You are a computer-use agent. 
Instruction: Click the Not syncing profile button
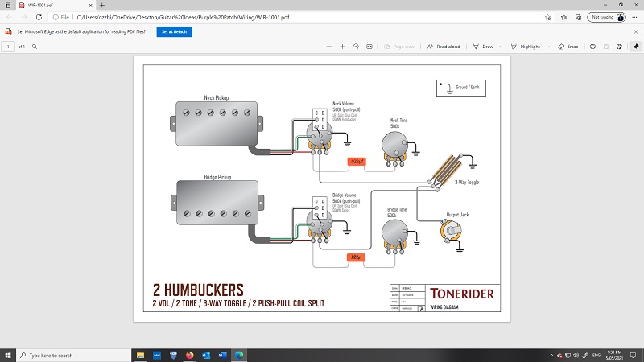[608, 16]
